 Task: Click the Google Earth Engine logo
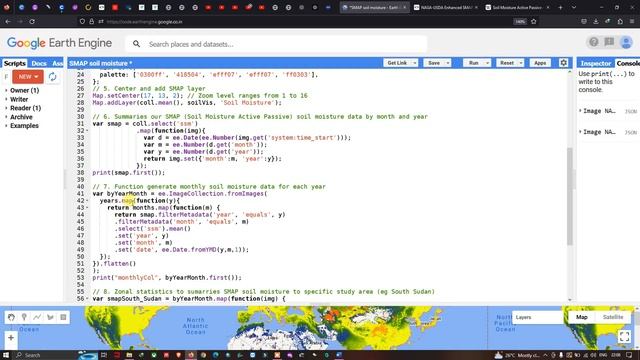[59, 43]
